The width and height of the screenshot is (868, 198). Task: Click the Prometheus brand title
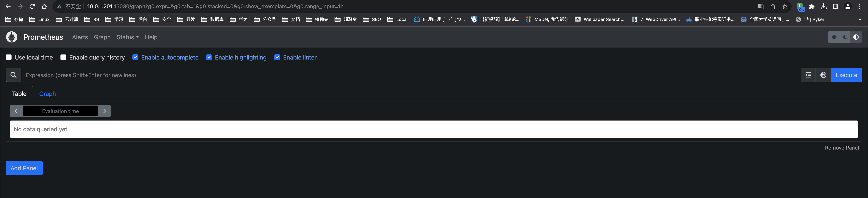click(x=43, y=37)
